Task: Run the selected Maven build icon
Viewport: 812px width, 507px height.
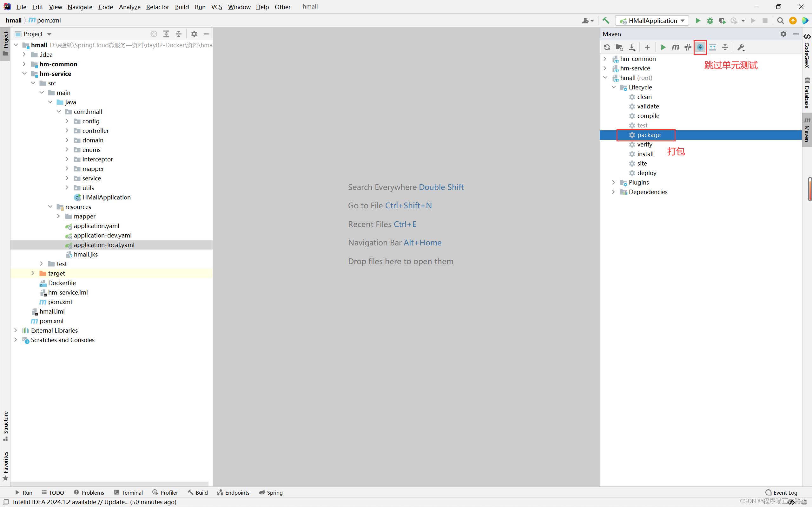Action: click(663, 47)
